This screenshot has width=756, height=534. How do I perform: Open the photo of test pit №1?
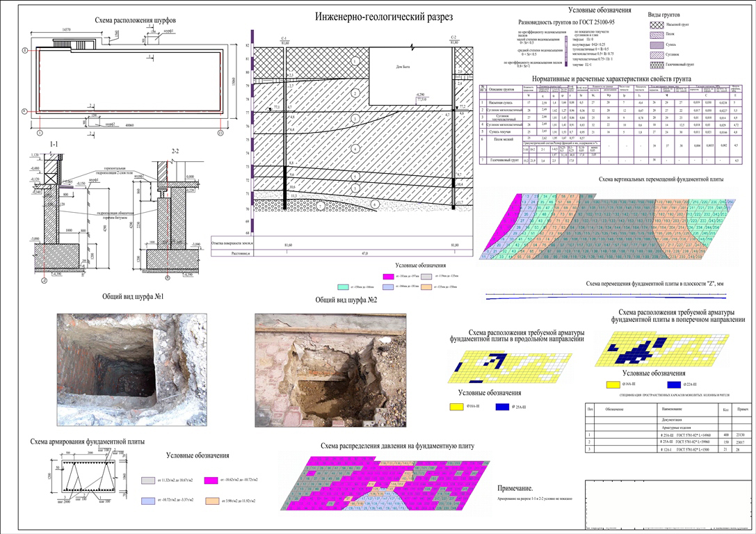[x=131, y=370]
